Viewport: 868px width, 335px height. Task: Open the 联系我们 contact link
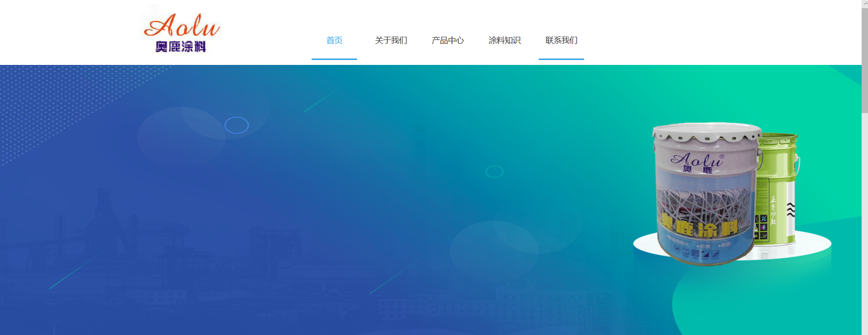point(561,40)
